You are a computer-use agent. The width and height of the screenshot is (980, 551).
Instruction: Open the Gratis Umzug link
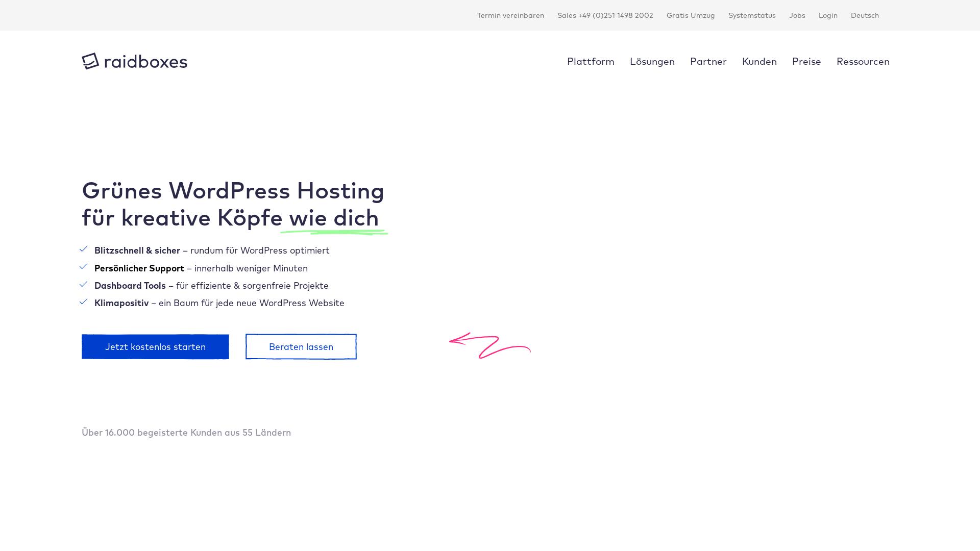691,15
